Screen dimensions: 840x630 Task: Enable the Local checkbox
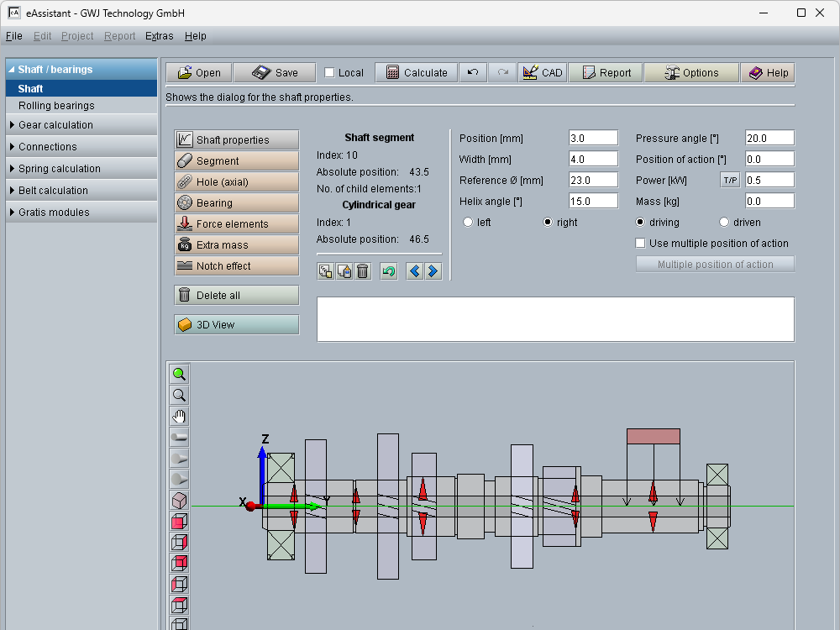coord(329,73)
